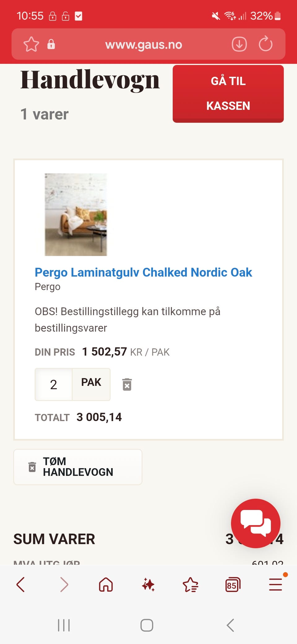The width and height of the screenshot is (297, 644).
Task: Tap the padlock site security icon
Action: tap(51, 44)
